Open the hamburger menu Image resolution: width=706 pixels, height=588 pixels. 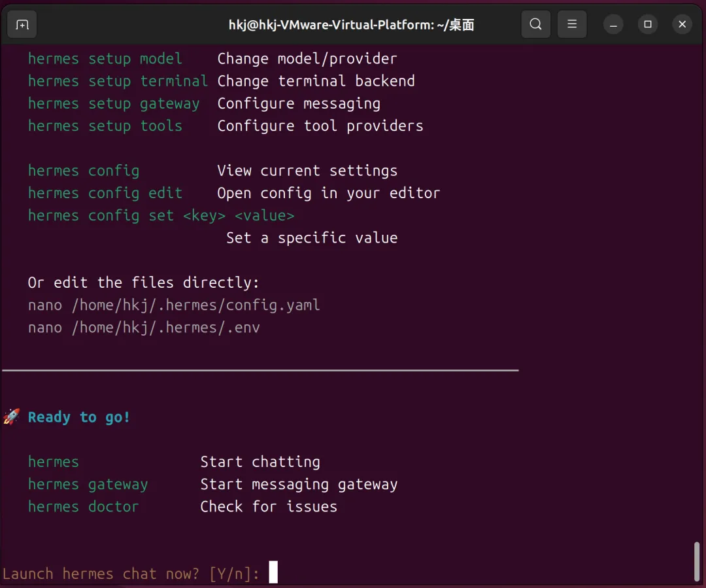coord(572,24)
